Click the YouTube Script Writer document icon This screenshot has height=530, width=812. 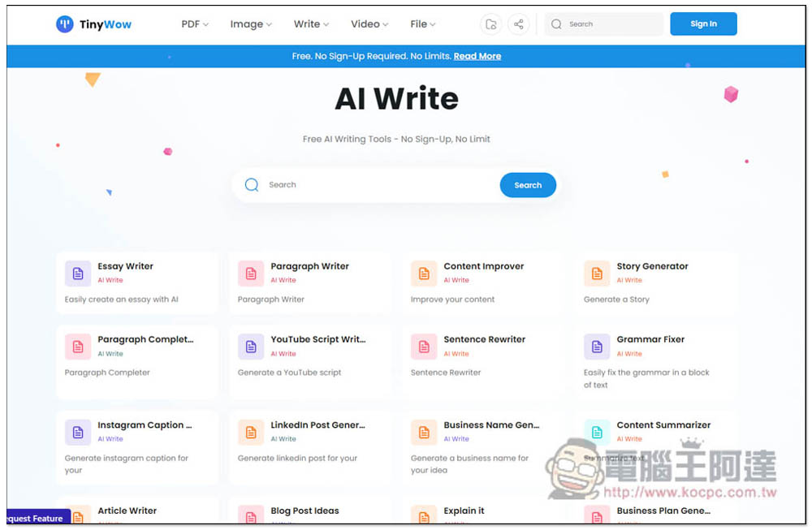[251, 347]
